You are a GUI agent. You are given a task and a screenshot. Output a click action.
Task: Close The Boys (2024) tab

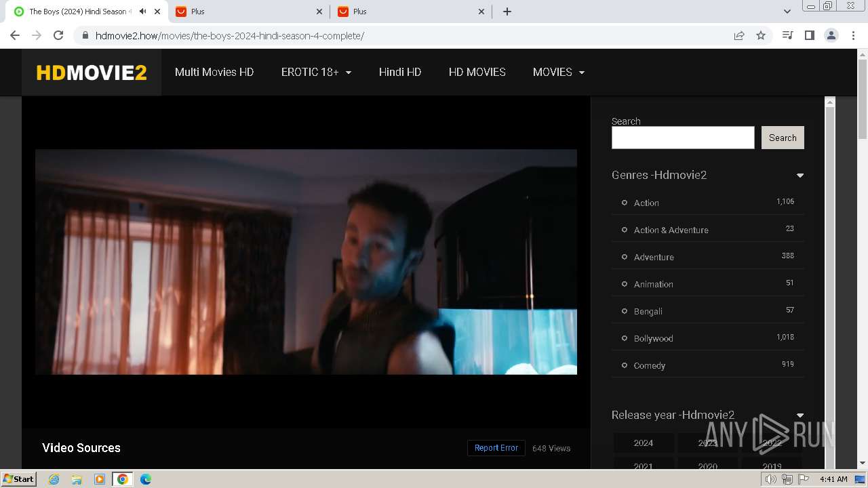click(x=157, y=12)
